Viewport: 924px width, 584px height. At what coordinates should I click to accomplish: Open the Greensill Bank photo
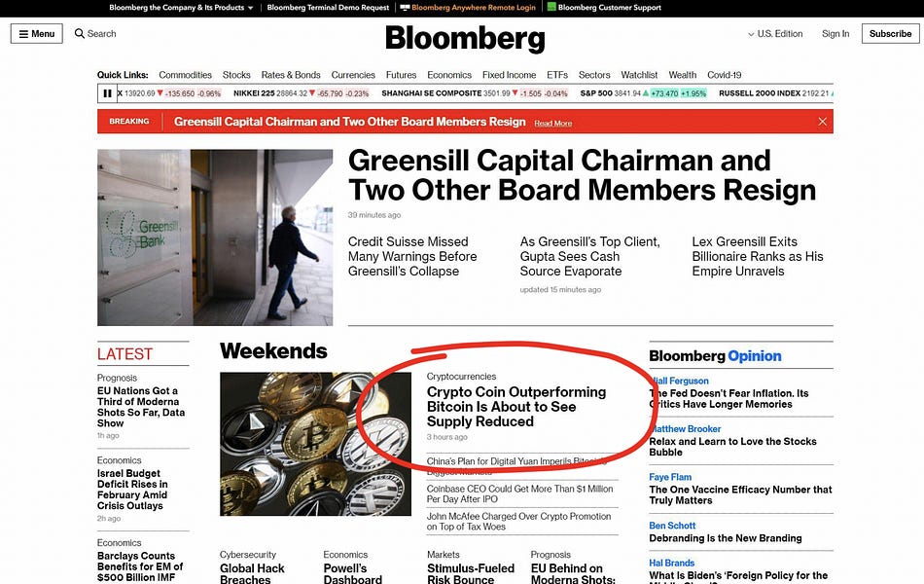pos(215,237)
